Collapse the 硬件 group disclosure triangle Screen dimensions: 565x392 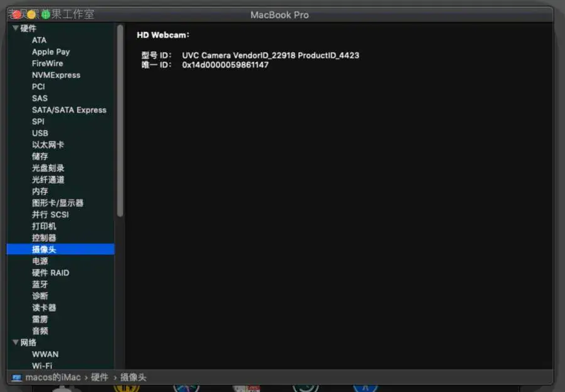(x=16, y=28)
